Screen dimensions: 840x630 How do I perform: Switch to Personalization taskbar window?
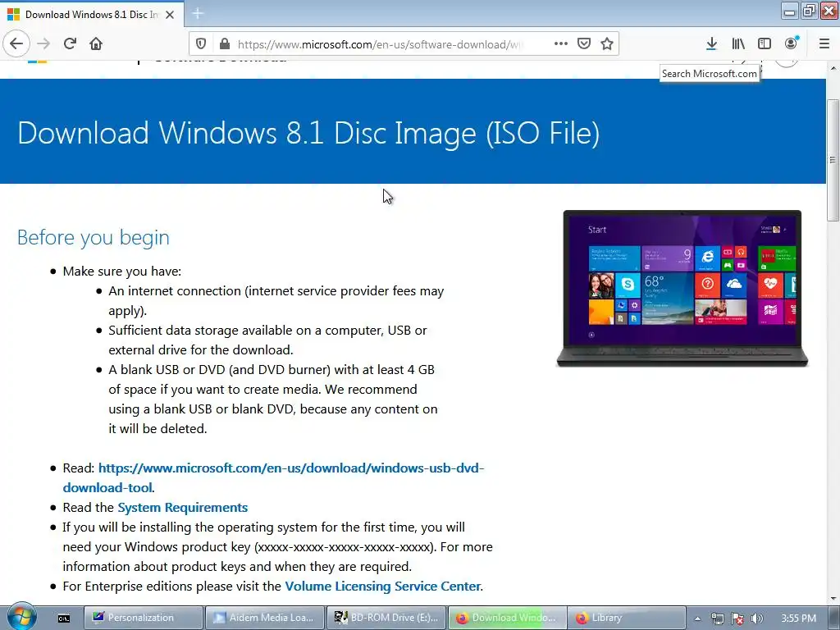coord(144,618)
